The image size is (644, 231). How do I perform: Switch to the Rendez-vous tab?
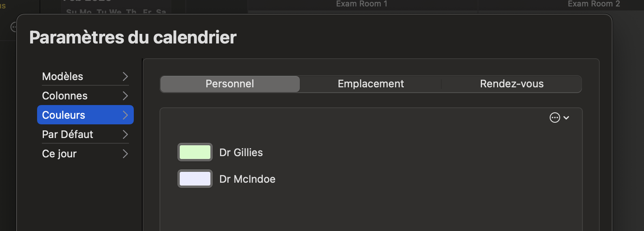point(512,84)
